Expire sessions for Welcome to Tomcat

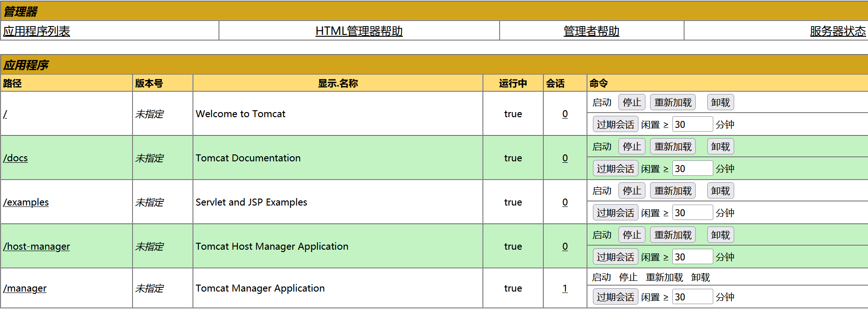click(616, 124)
